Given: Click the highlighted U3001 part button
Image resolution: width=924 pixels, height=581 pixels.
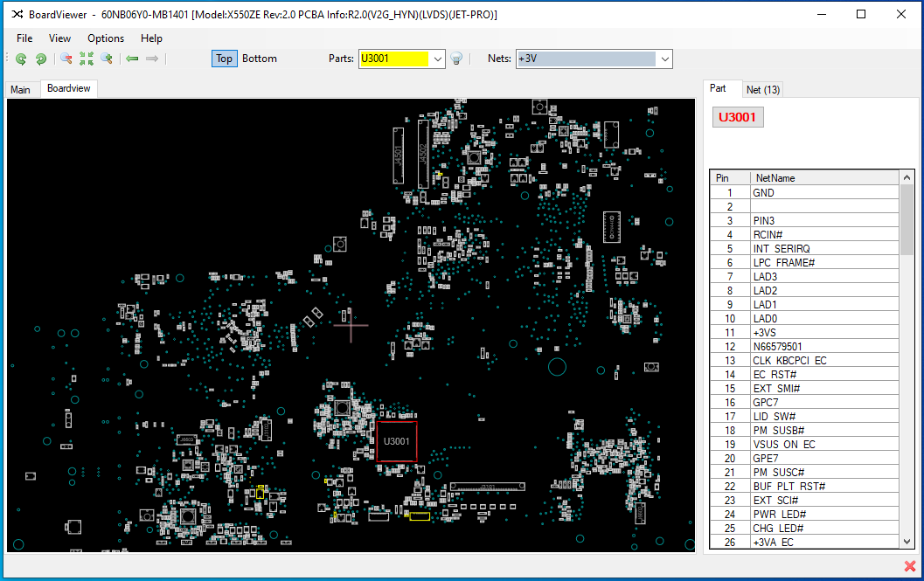Looking at the screenshot, I should (x=737, y=116).
